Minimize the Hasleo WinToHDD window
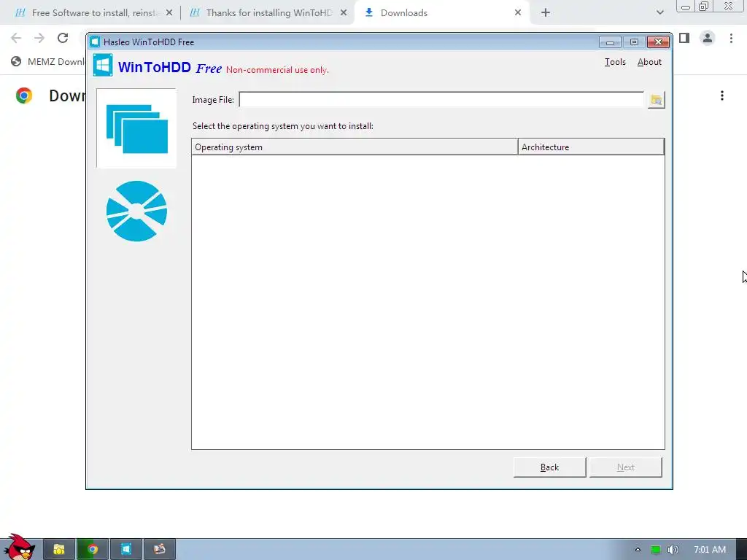The image size is (747, 560). [610, 42]
